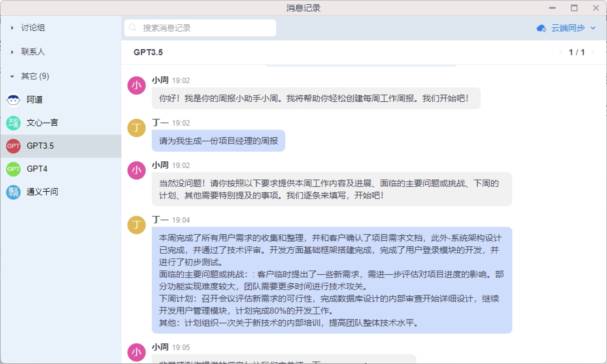Click the green GPT4 avatar icon
Viewport: 607px width, 364px height.
[13, 169]
